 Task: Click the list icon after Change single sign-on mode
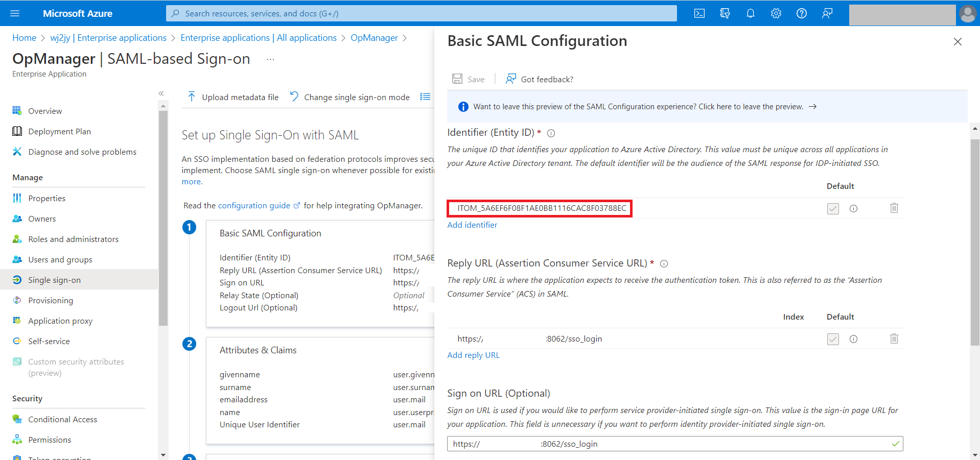[x=425, y=97]
